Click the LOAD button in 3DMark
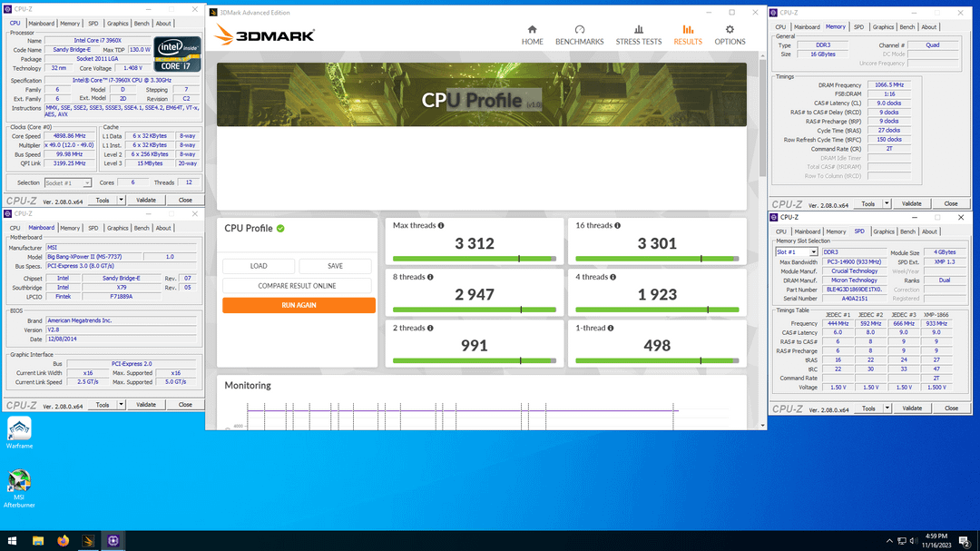980x551 pixels. [259, 266]
